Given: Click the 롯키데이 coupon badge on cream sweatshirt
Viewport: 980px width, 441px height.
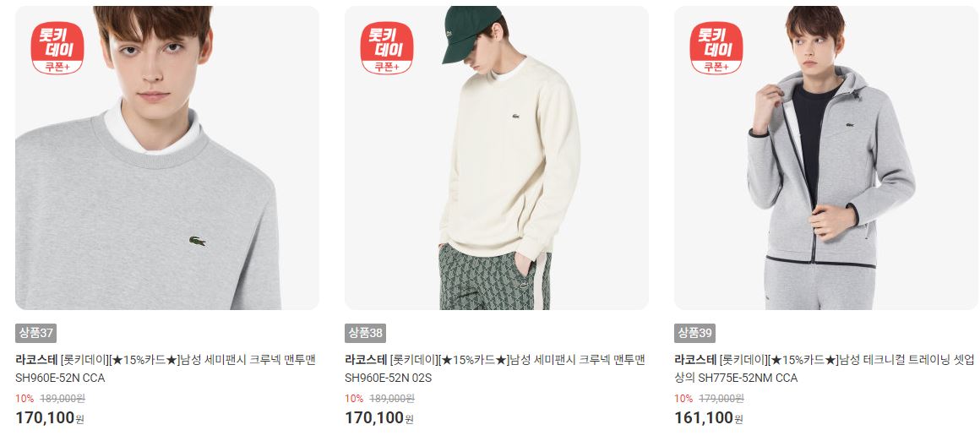Looking at the screenshot, I should 387,48.
